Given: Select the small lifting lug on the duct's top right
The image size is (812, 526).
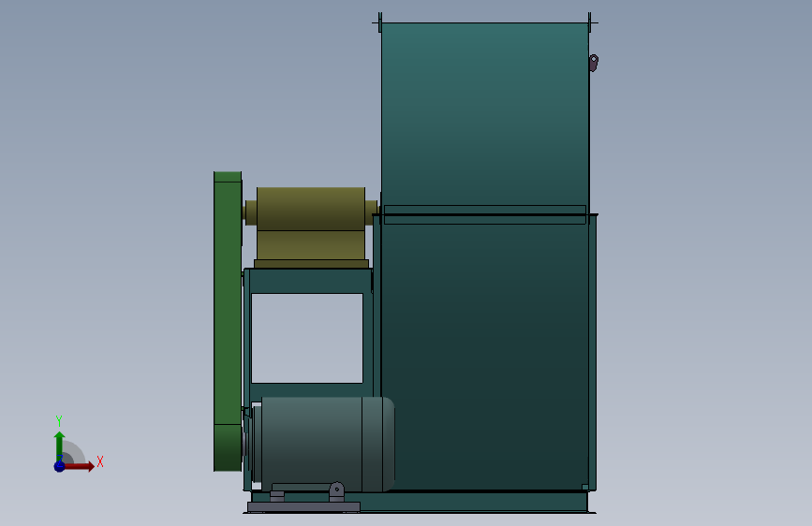Looking at the screenshot, I should point(594,63).
